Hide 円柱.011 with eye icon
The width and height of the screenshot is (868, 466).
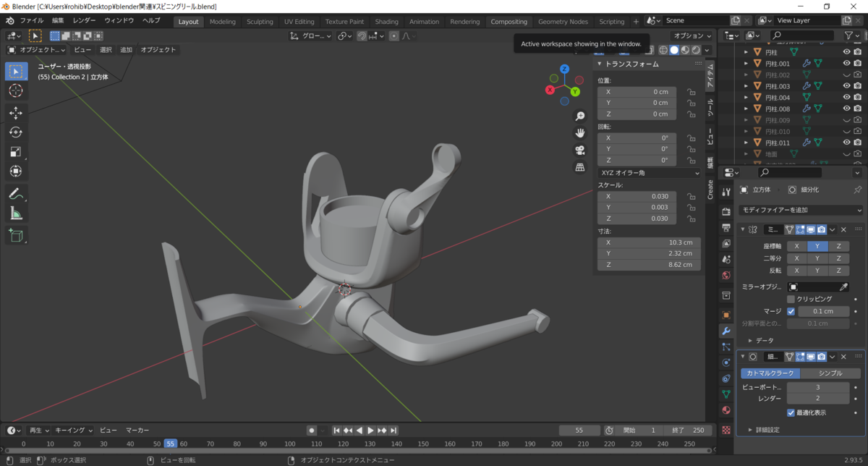pyautogui.click(x=846, y=143)
